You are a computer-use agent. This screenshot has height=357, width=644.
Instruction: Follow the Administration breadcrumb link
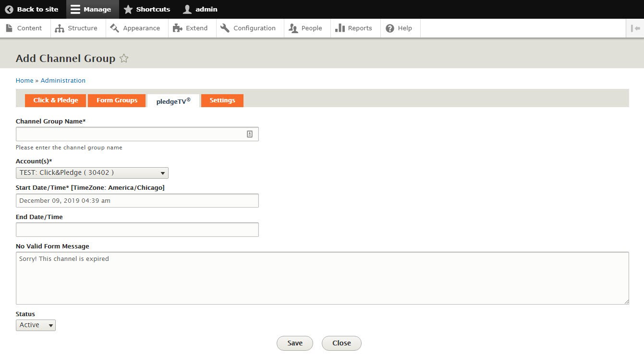click(x=63, y=81)
